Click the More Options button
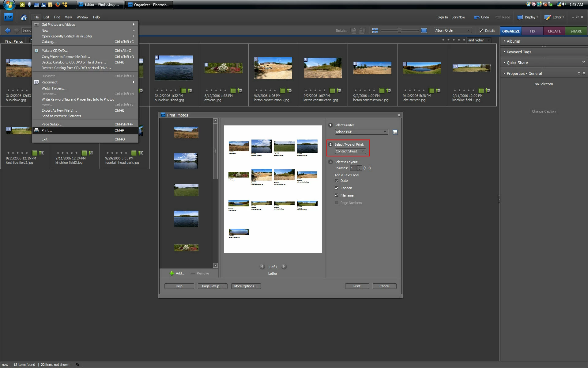Screen dimensions: 588x368 point(246,286)
